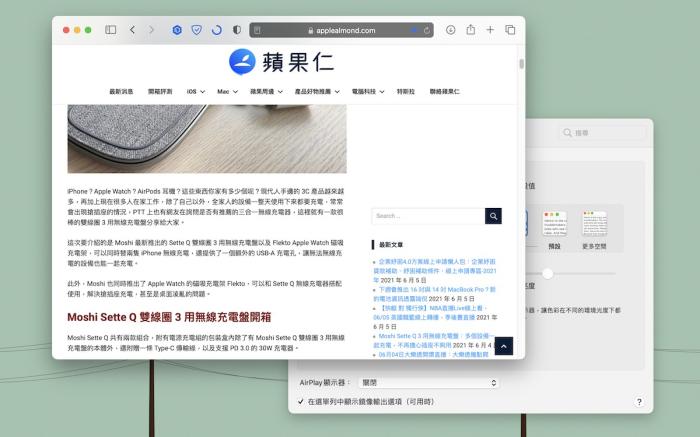
Task: Click the blue extension icon inside the address bar
Action: click(x=414, y=30)
